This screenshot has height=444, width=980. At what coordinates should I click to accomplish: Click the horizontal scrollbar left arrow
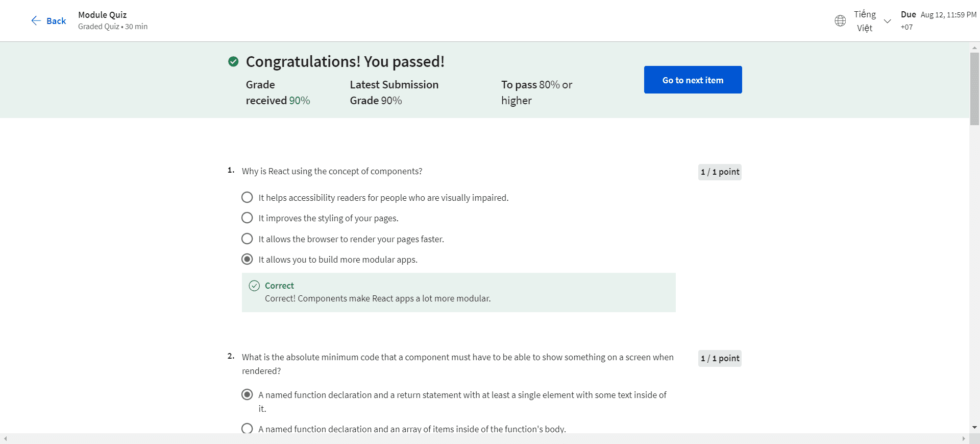(x=5, y=438)
